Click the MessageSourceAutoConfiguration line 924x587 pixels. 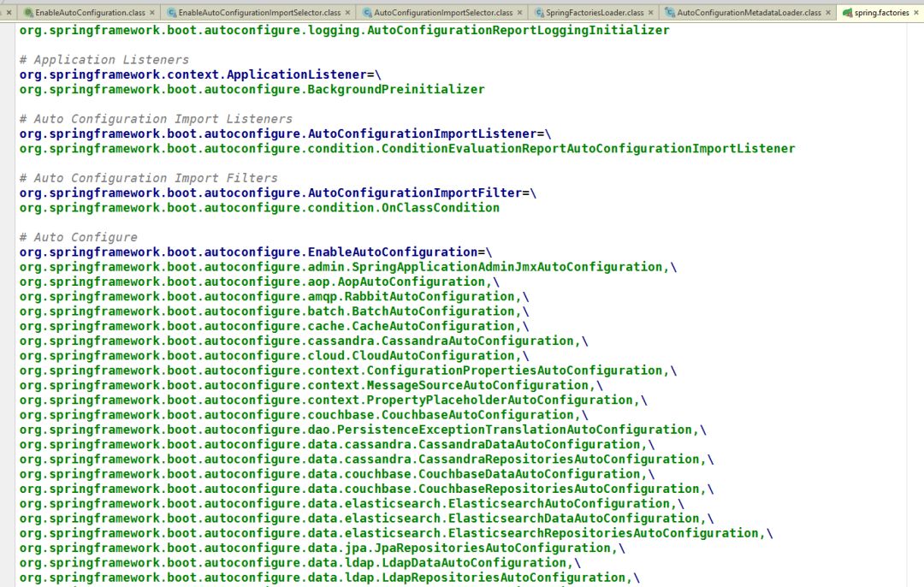(311, 385)
